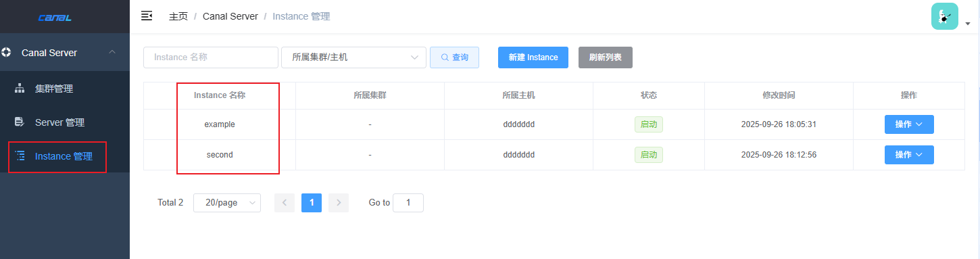
Task: Toggle the sidebar hamburger icon
Action: point(147,16)
